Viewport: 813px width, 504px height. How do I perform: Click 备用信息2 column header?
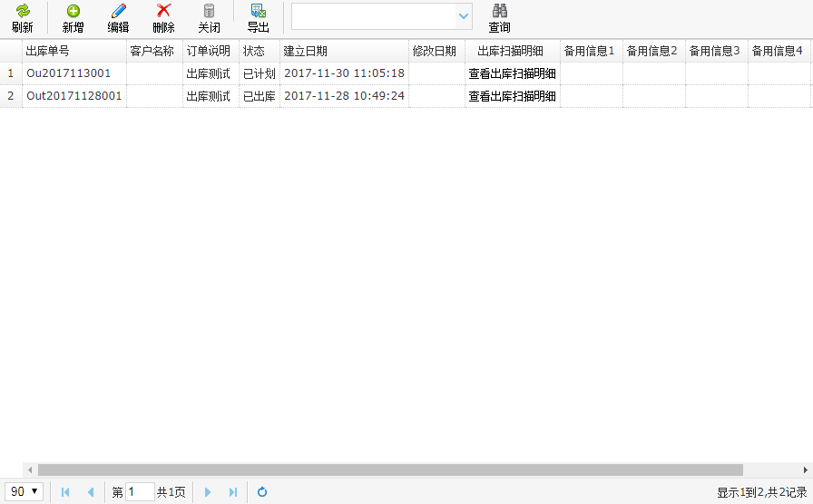pyautogui.click(x=654, y=52)
